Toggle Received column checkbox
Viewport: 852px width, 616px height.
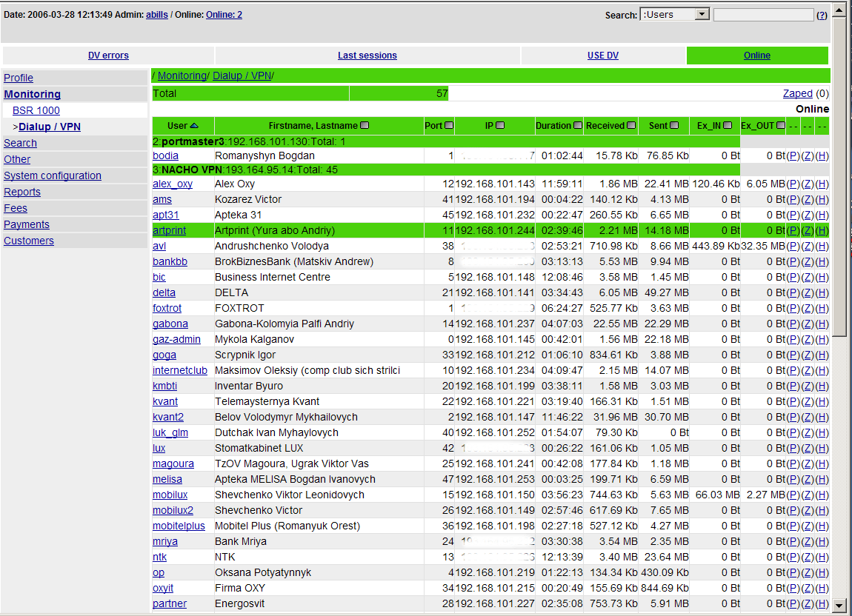coord(631,125)
